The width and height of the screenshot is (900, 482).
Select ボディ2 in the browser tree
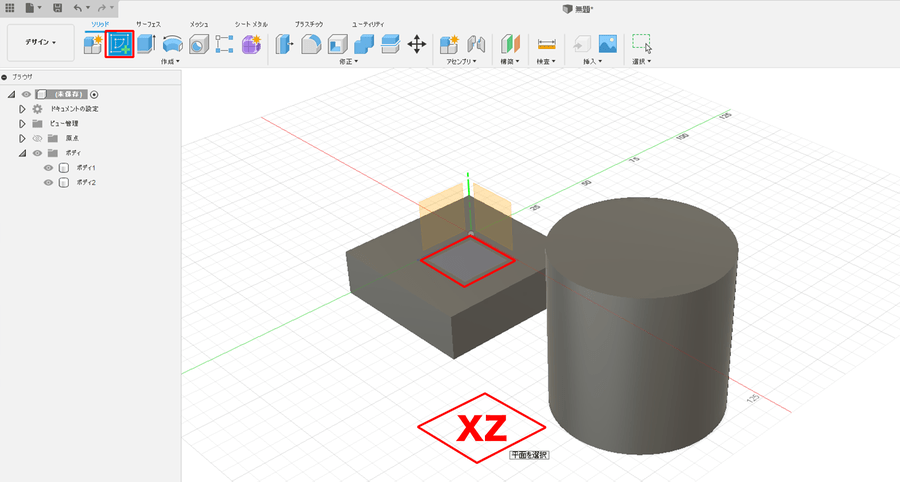(x=86, y=182)
